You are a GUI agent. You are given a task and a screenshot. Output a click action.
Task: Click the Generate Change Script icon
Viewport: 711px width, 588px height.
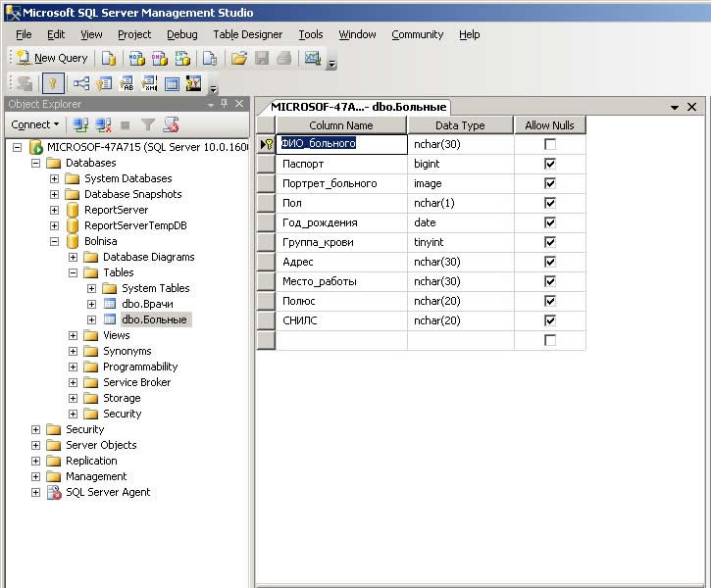25,84
